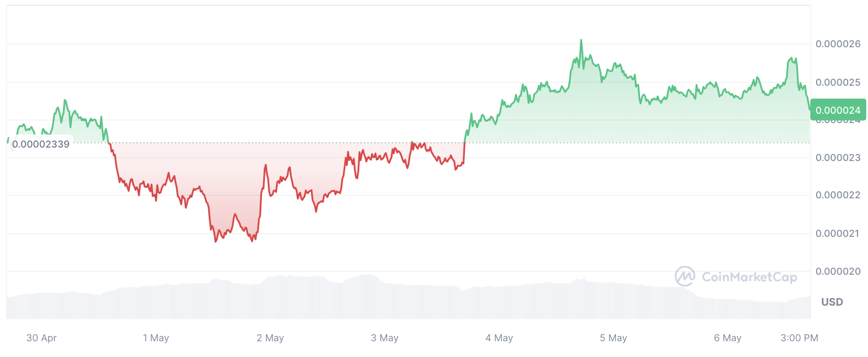Click the 0.000020 price axis label

pos(838,271)
